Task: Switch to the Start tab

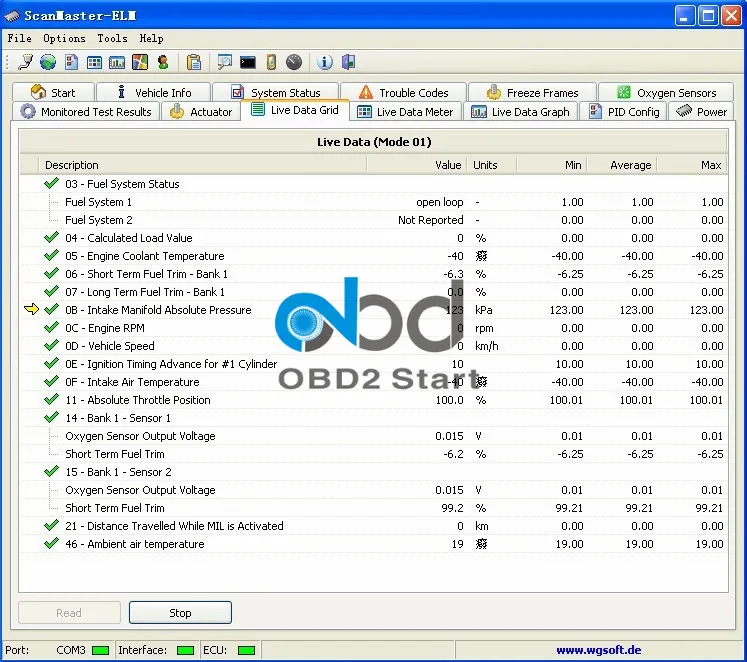Action: point(53,92)
